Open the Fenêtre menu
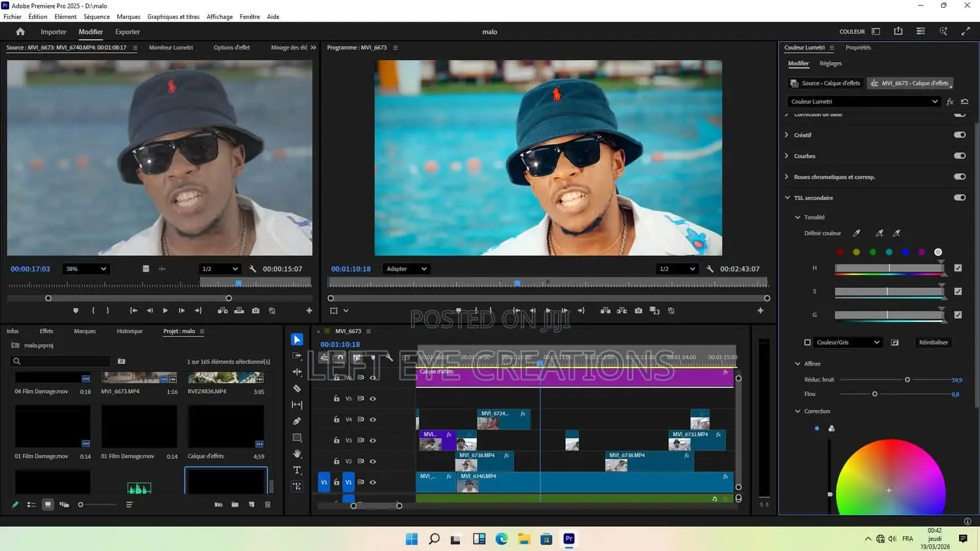The width and height of the screenshot is (980, 551). 250,17
